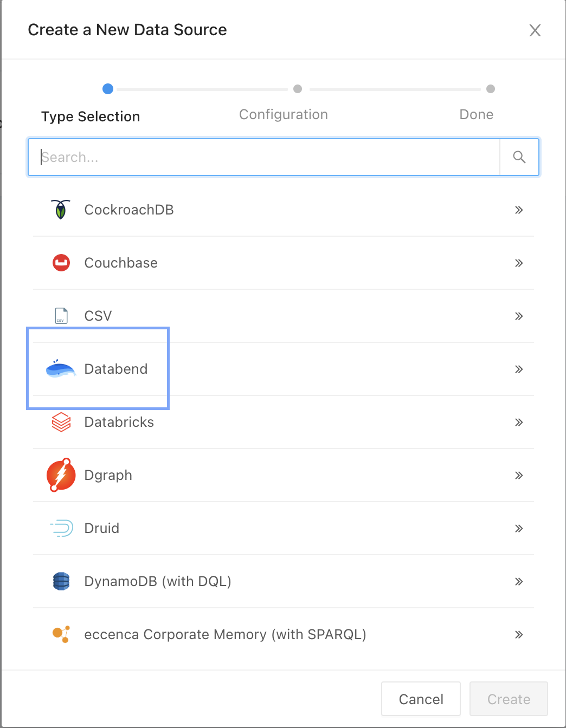Click the CockroachDB logo icon
The height and width of the screenshot is (728, 566).
coord(61,210)
